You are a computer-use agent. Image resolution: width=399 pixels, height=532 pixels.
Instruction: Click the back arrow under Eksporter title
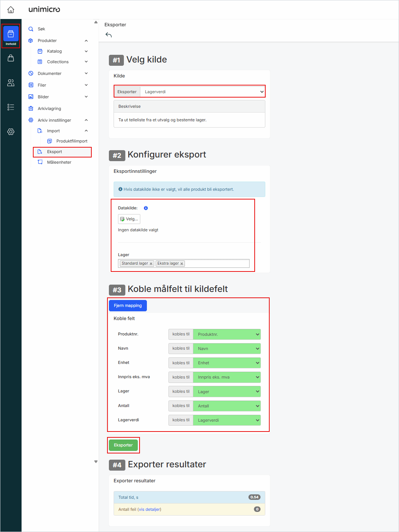pos(109,35)
